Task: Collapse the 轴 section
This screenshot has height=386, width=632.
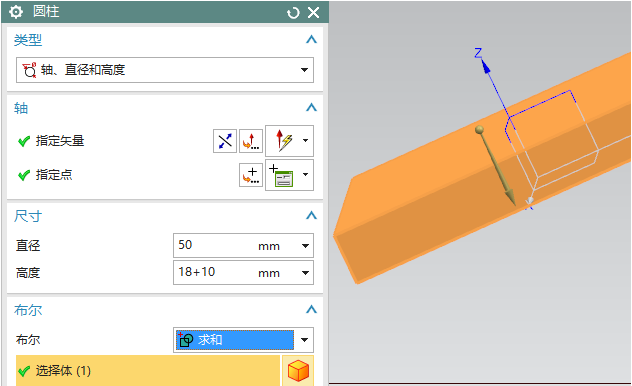Action: coord(311,108)
